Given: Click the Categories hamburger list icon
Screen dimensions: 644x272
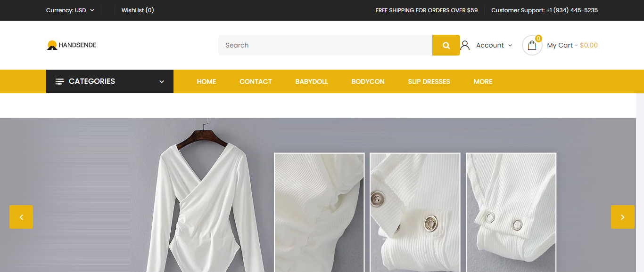Looking at the screenshot, I should pos(59,81).
